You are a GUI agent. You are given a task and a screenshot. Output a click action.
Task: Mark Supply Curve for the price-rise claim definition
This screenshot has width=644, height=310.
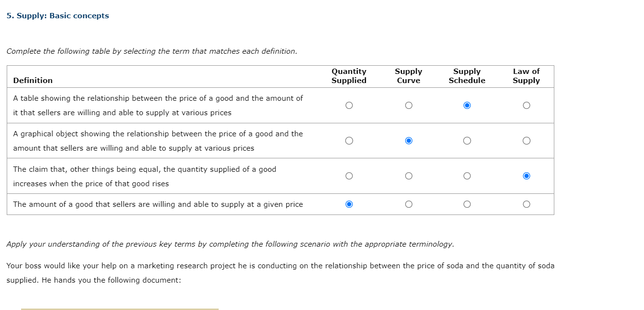pos(409,176)
